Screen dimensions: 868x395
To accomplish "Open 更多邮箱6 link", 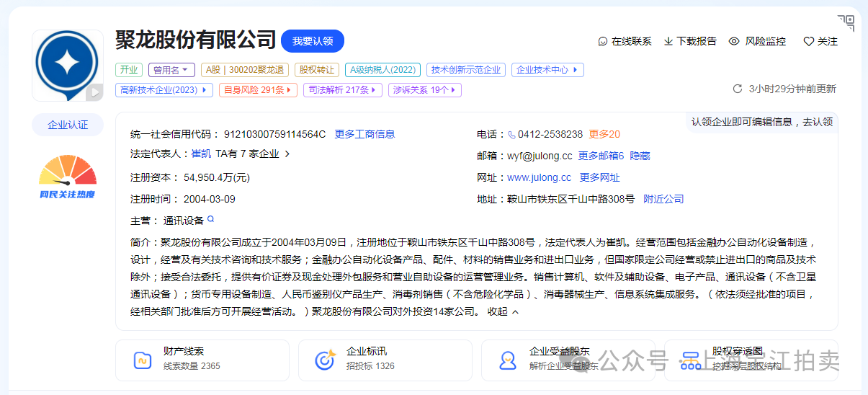I will pyautogui.click(x=601, y=156).
